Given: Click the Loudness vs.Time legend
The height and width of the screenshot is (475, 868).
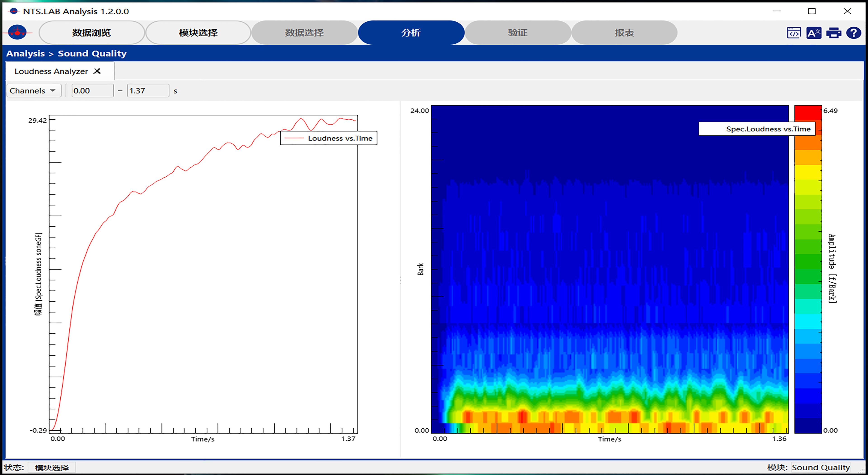Looking at the screenshot, I should [328, 138].
